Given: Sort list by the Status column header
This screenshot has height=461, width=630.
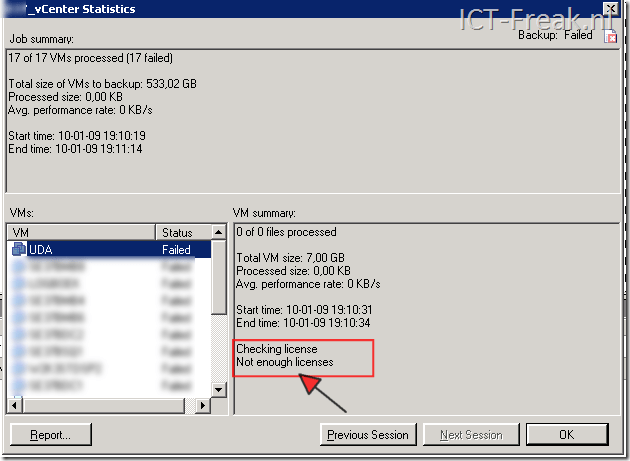Looking at the screenshot, I should click(182, 233).
